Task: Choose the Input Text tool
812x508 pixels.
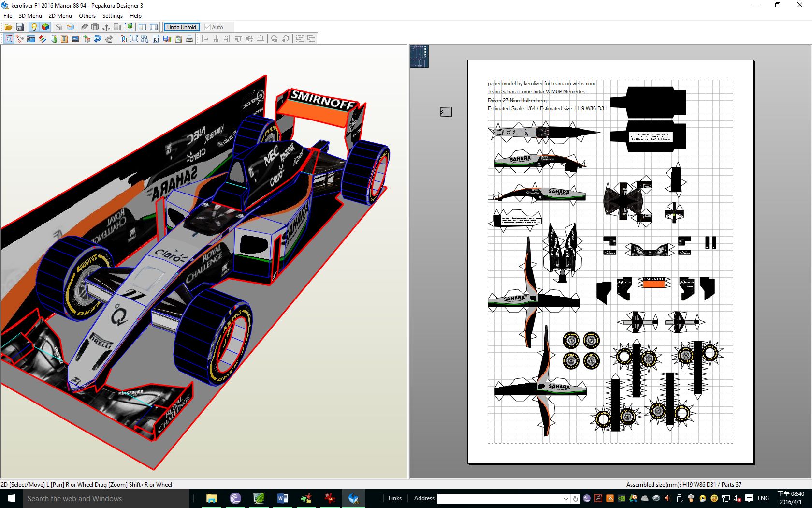Action: click(x=64, y=39)
